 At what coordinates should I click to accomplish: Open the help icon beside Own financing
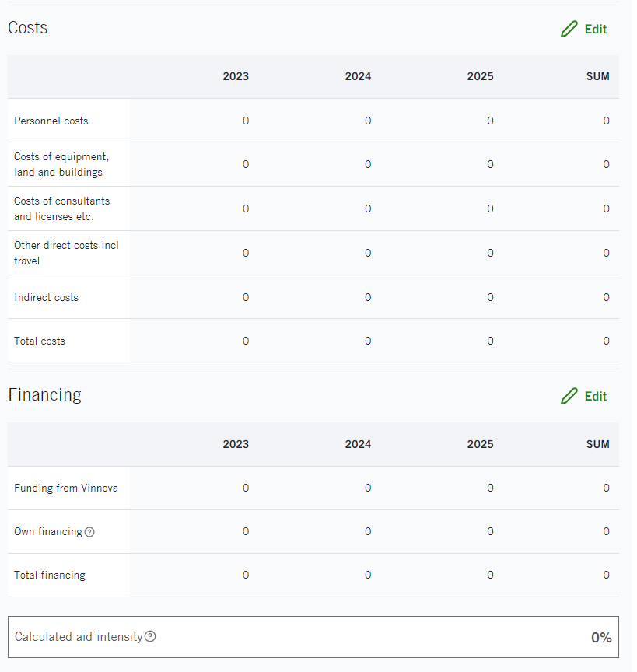(89, 532)
